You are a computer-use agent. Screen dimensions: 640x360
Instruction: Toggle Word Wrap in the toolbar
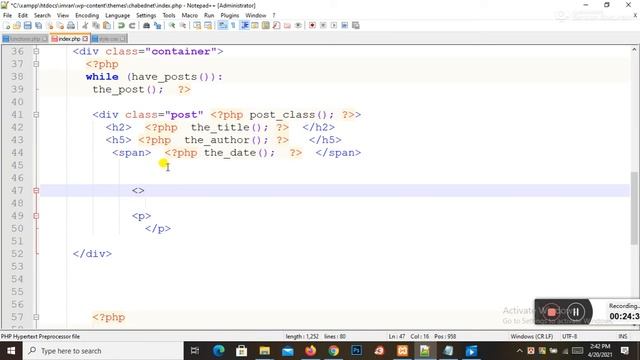(x=222, y=25)
